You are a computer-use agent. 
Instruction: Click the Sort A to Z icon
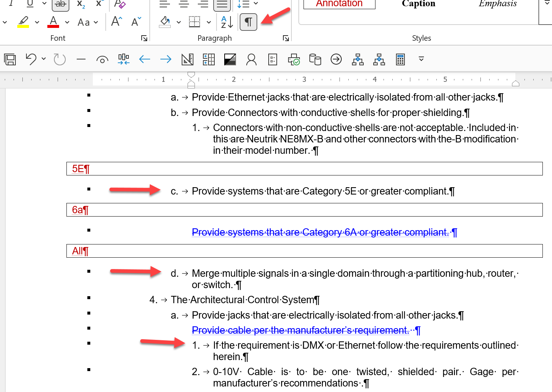[x=227, y=22]
